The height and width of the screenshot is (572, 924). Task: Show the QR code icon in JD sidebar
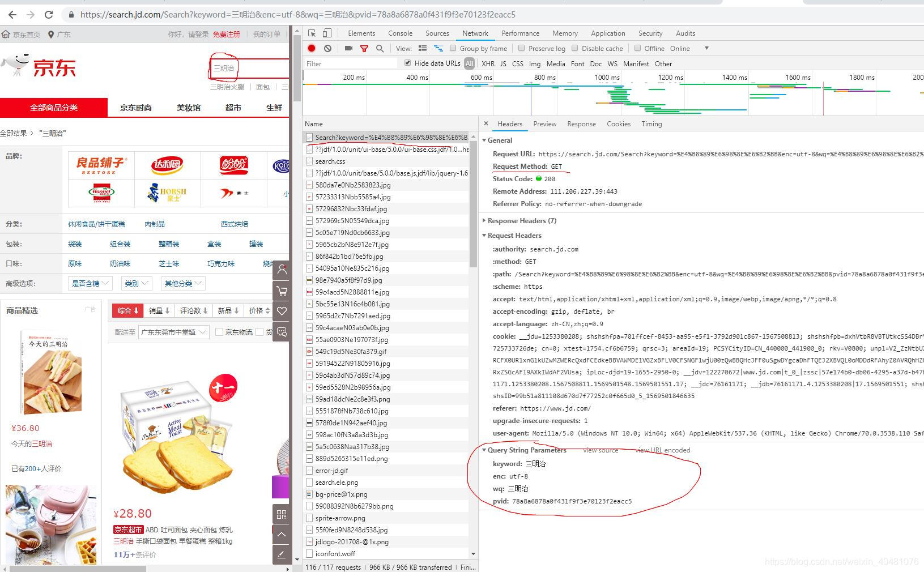pos(282,514)
